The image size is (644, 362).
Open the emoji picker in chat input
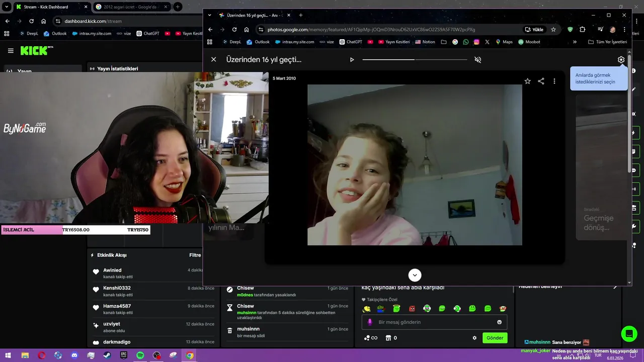pos(500,322)
